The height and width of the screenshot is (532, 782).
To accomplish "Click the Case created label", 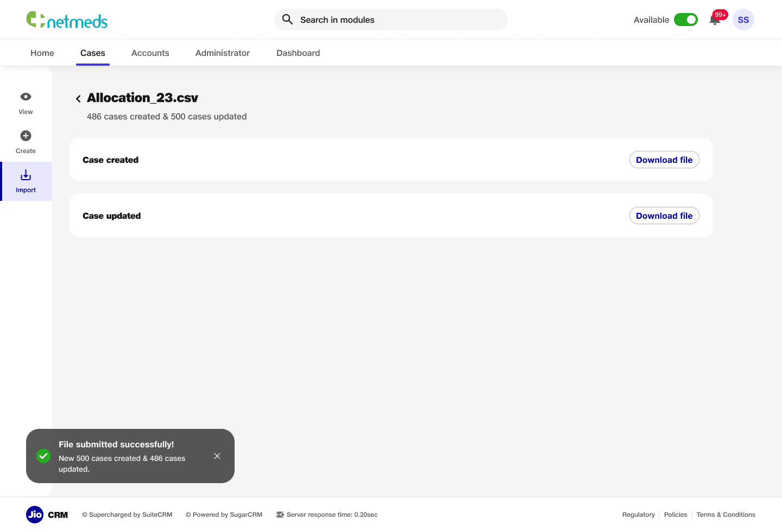I will pyautogui.click(x=111, y=160).
